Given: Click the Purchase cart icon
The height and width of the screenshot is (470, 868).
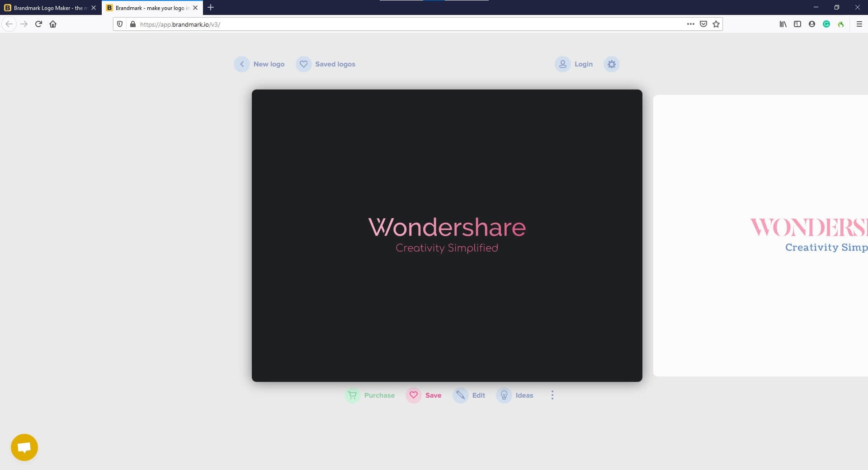Looking at the screenshot, I should pos(353,395).
